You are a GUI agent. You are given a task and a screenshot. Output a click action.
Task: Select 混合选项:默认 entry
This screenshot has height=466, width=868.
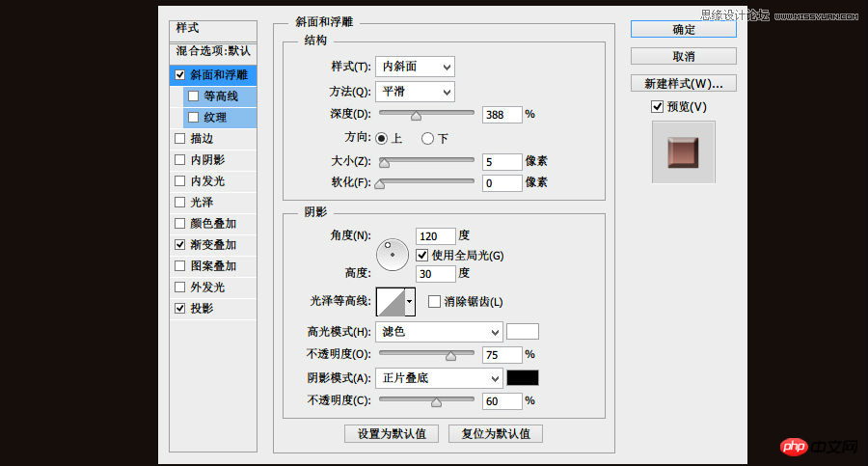(x=213, y=51)
